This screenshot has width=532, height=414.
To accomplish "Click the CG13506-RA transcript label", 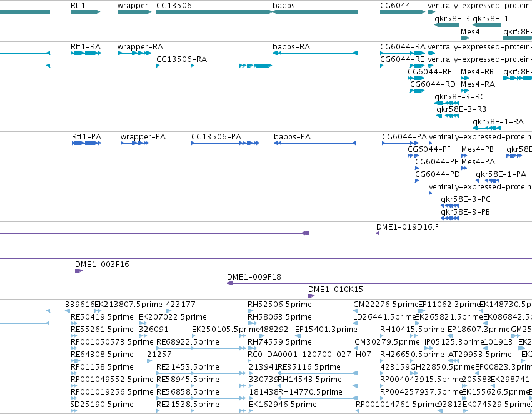I will tap(181, 59).
